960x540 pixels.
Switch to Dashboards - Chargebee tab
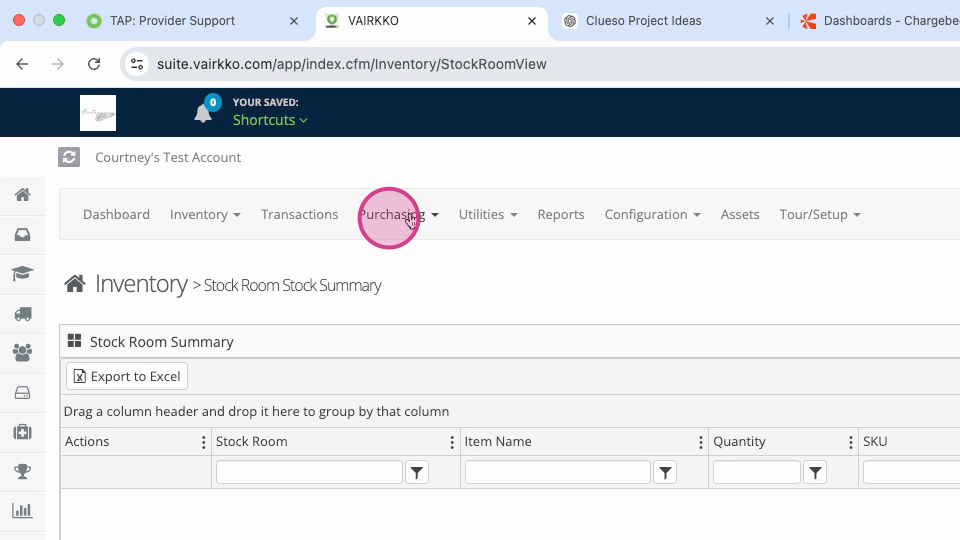click(880, 21)
